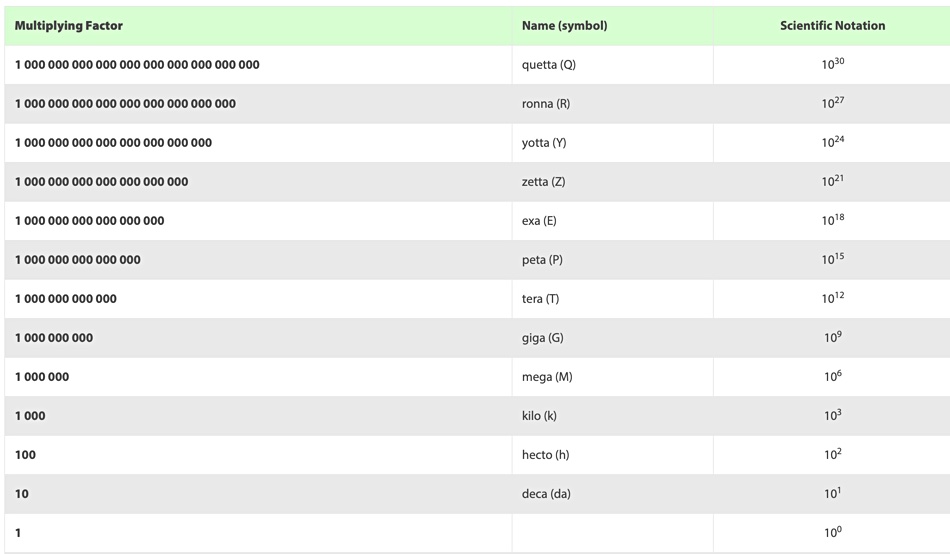This screenshot has height=554, width=950.
Task: Click the peta (P) name cell
Action: [x=613, y=260]
